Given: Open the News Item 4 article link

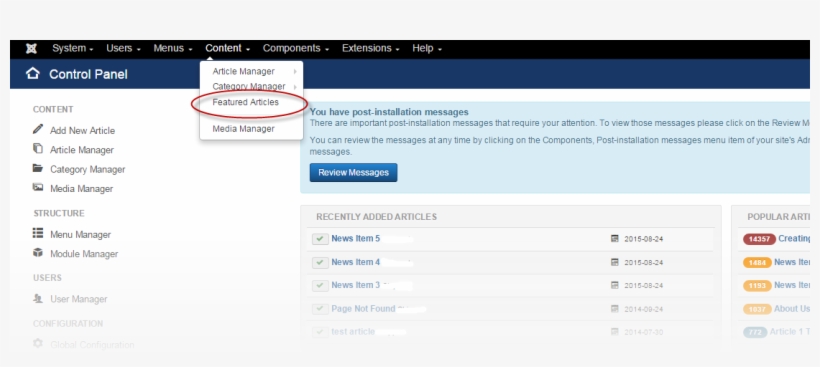Looking at the screenshot, I should tap(356, 262).
